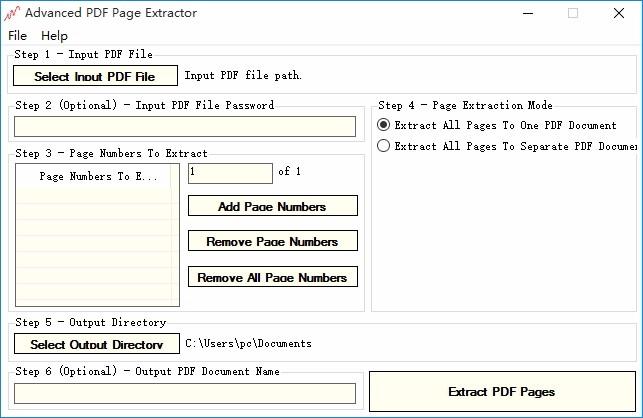Image resolution: width=643 pixels, height=418 pixels.
Task: Minimize the application window
Action: (x=527, y=13)
